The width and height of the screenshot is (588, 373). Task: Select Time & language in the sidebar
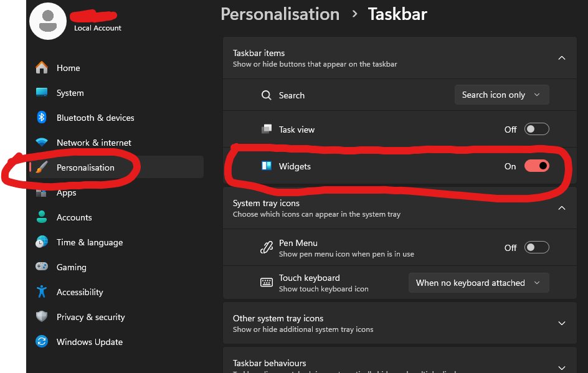(42, 242)
